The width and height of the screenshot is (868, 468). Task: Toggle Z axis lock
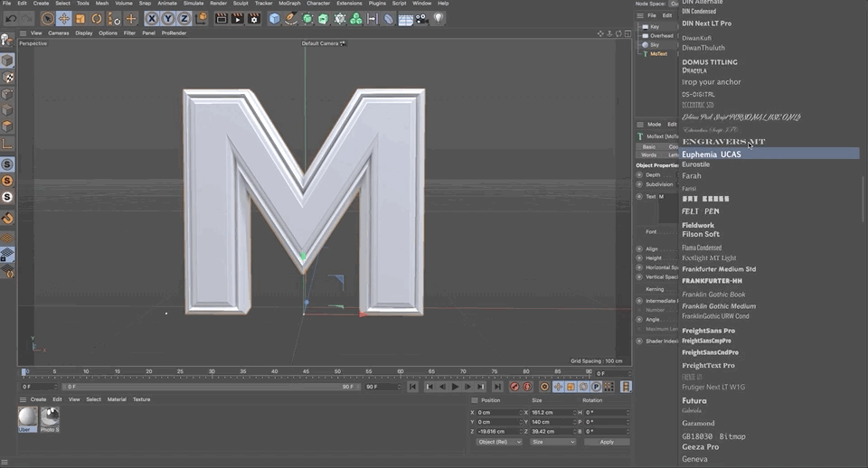click(x=183, y=18)
